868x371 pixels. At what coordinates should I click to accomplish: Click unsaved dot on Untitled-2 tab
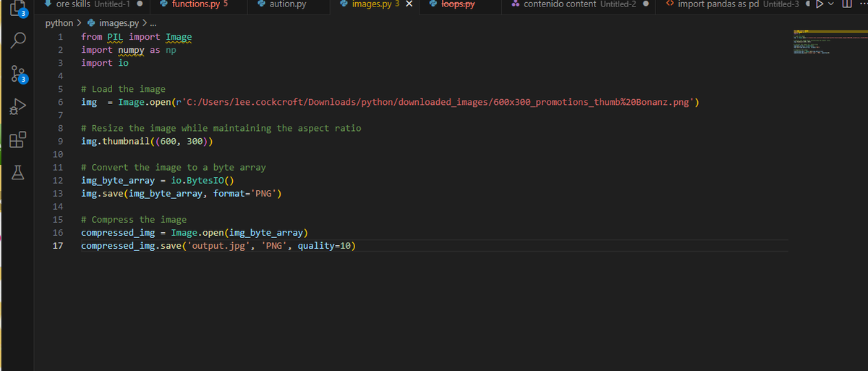(x=644, y=4)
